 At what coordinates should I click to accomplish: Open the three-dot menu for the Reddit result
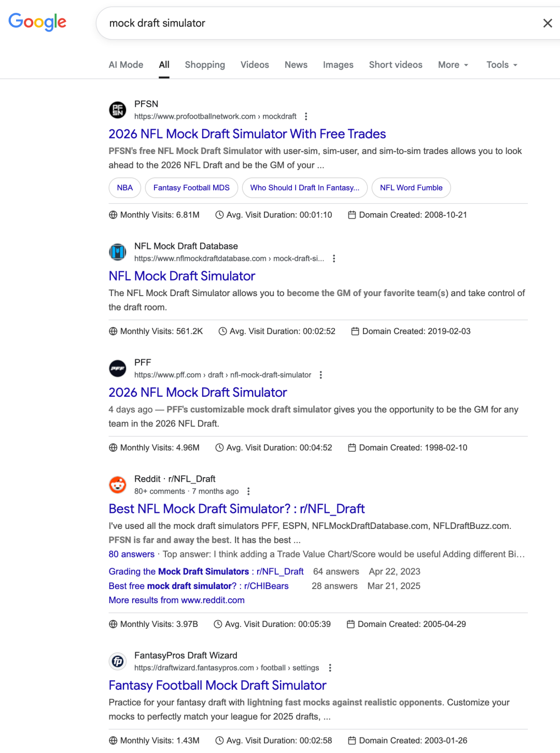[x=248, y=491]
